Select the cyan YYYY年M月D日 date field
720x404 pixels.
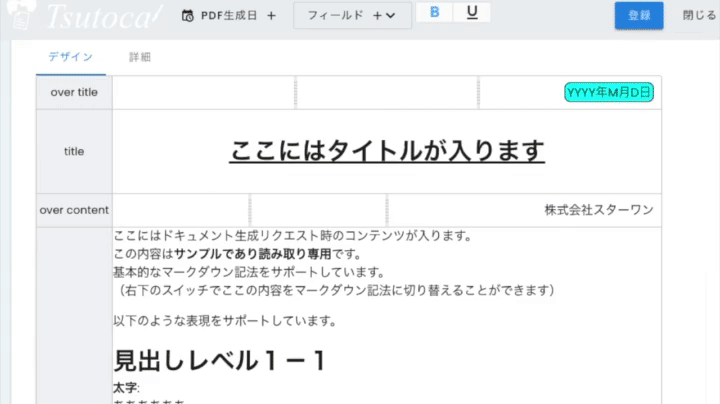[608, 92]
